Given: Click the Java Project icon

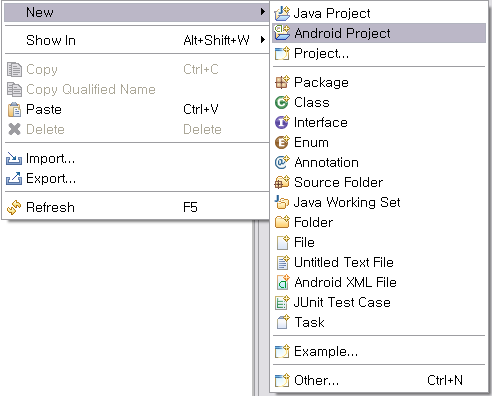Looking at the screenshot, I should [282, 13].
